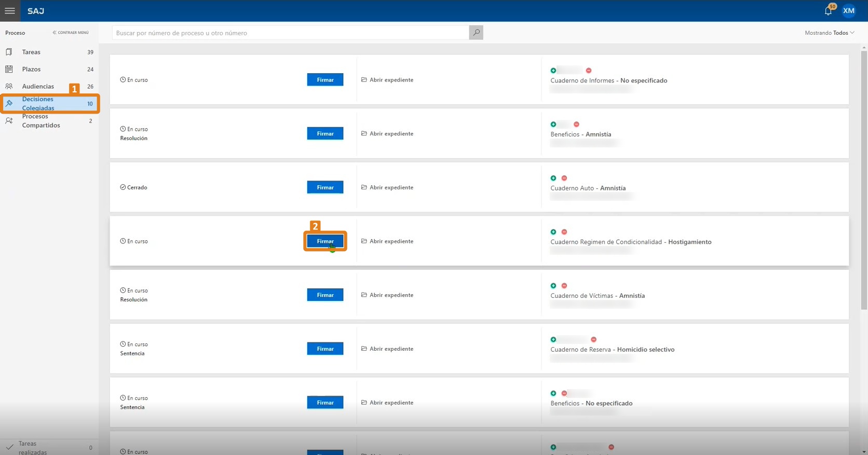Click the Audiencias people icon
The image size is (868, 455).
(9, 86)
